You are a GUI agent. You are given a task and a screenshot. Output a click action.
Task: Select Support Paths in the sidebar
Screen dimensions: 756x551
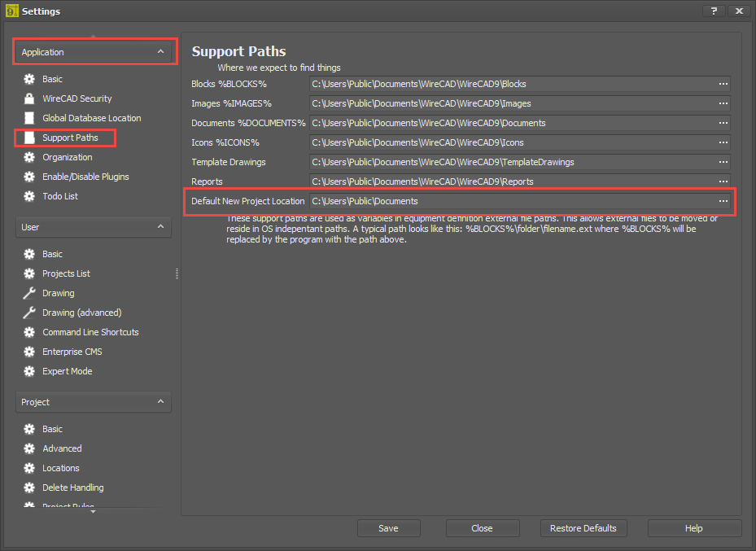[x=71, y=138]
